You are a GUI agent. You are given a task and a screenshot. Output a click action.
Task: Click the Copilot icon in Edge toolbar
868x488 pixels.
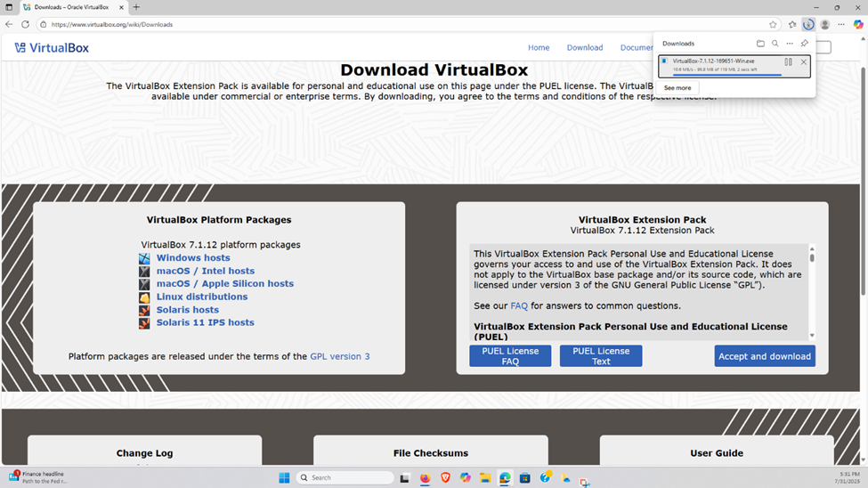[x=858, y=24]
